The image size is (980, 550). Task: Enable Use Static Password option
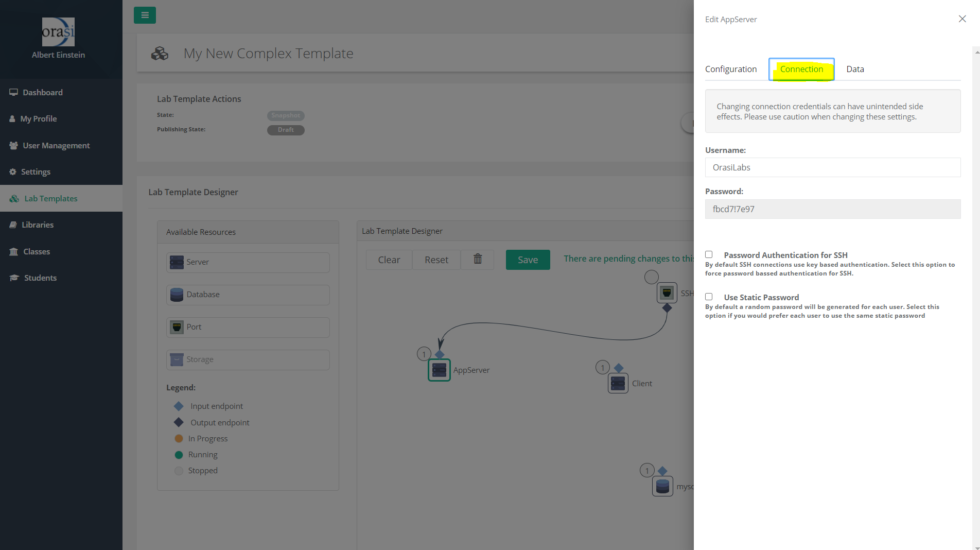pyautogui.click(x=709, y=297)
